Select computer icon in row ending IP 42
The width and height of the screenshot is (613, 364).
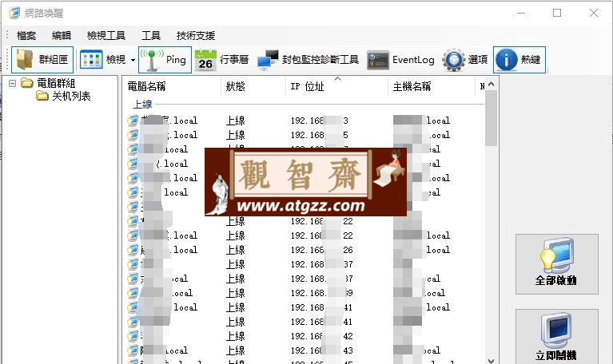[133, 336]
